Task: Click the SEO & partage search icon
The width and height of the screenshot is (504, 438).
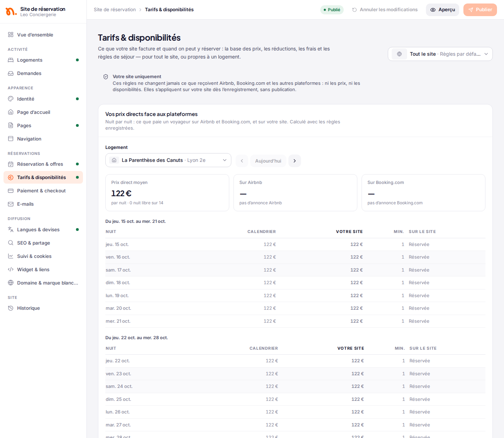Action: click(11, 243)
